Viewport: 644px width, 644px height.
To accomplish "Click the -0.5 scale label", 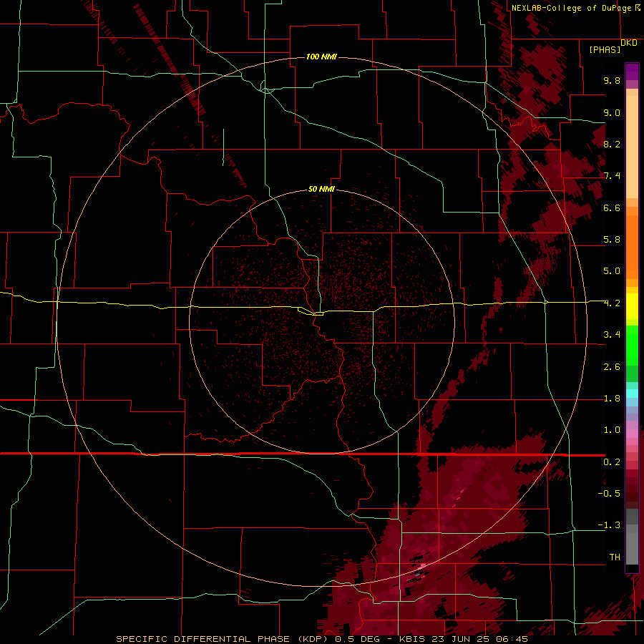I will (609, 494).
